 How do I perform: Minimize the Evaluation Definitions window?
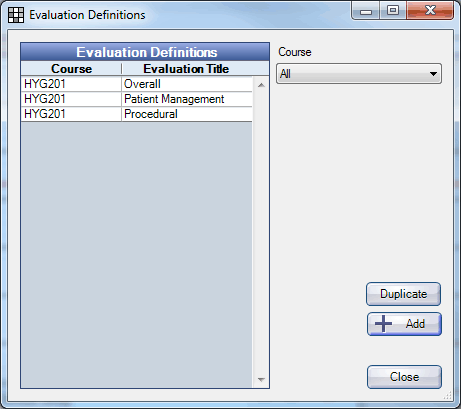point(366,11)
